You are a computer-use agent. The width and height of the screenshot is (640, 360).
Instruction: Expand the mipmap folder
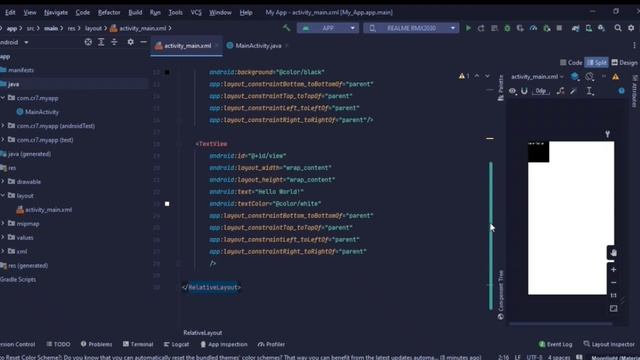[3, 223]
